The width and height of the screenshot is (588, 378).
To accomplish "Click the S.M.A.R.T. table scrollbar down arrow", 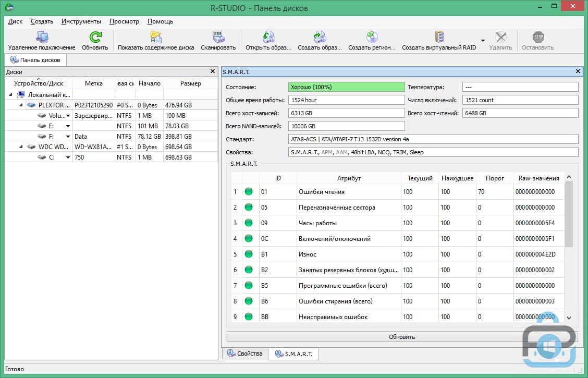I will pyautogui.click(x=569, y=318).
